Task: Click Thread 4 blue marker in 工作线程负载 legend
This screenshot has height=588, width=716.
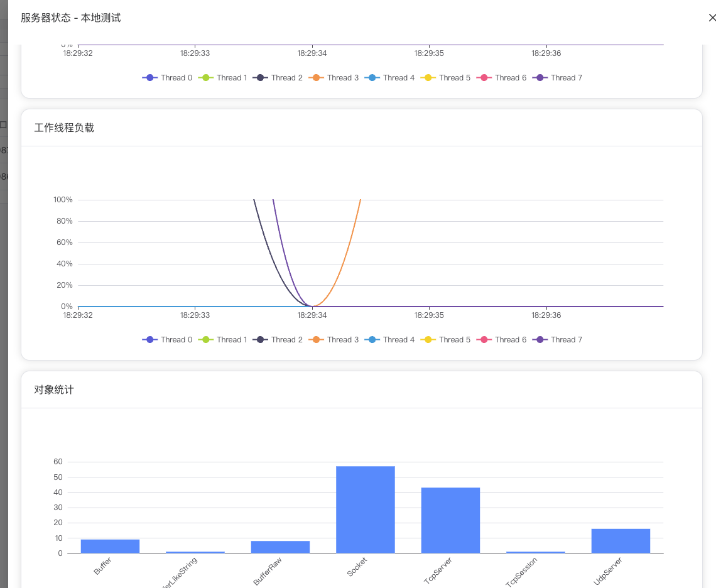Action: 372,340
